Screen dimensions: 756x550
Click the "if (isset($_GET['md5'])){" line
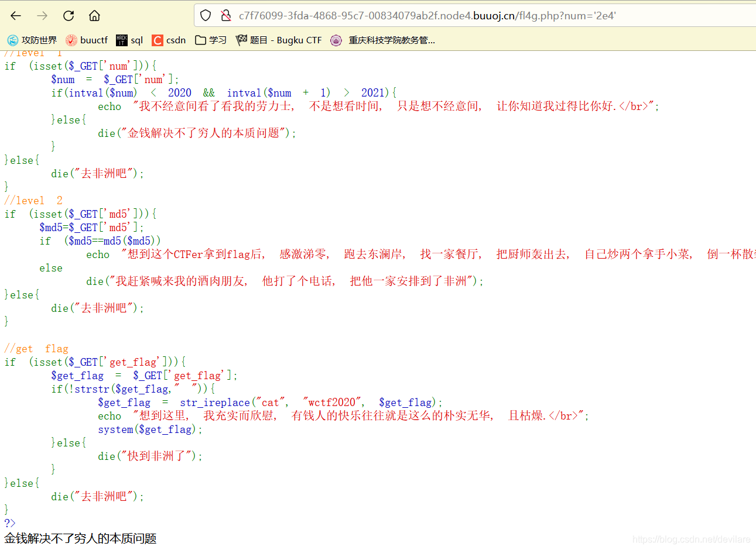(x=80, y=214)
